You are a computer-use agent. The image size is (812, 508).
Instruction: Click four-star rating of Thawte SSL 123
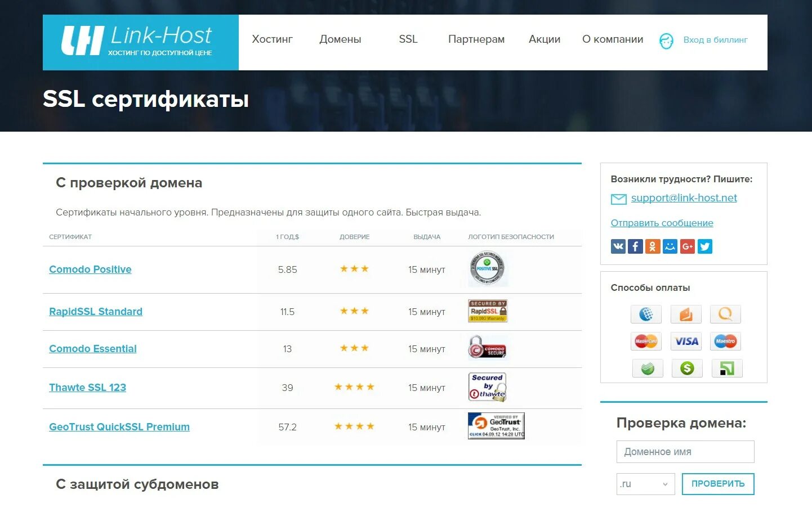[x=354, y=387]
